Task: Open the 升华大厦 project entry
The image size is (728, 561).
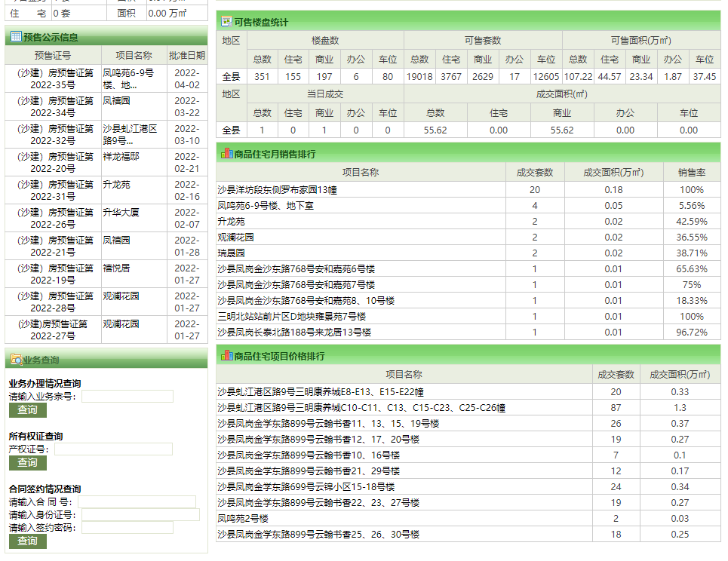Action: click(121, 213)
